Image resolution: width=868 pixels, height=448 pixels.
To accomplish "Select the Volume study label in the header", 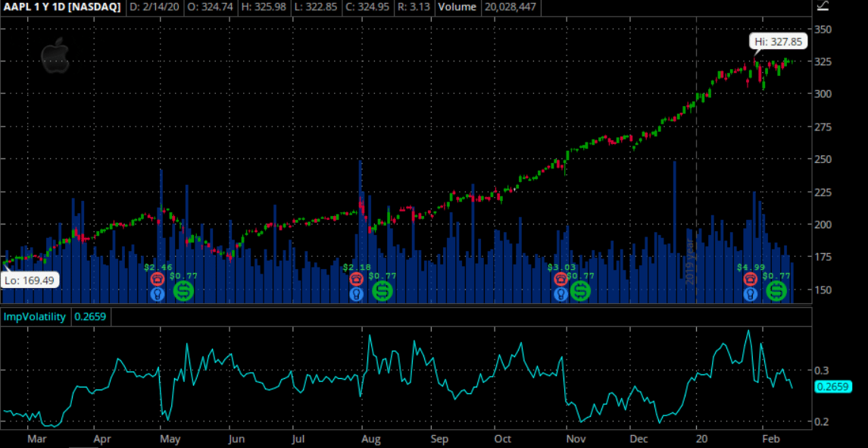I will (457, 7).
